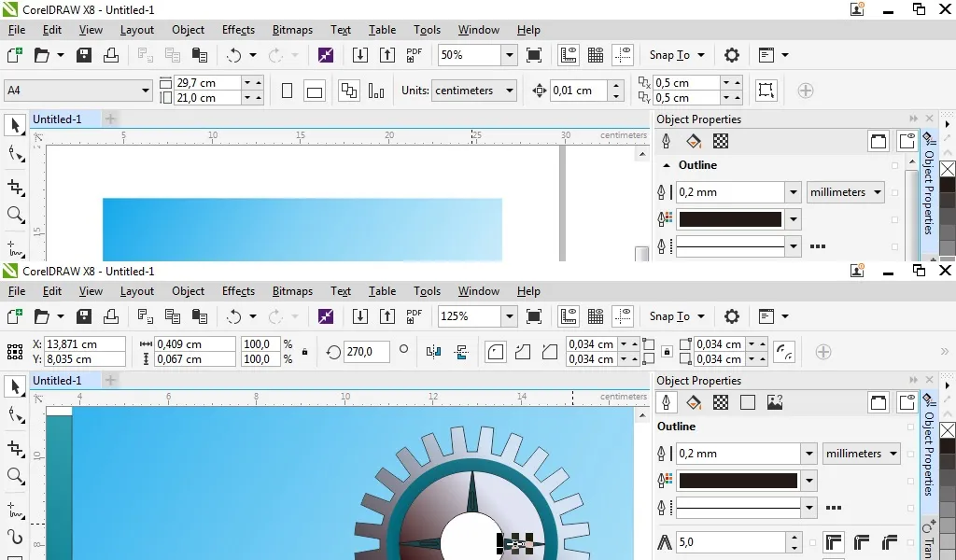The width and height of the screenshot is (956, 560).
Task: Click plus new document tab in bottom window
Action: pyautogui.click(x=110, y=381)
